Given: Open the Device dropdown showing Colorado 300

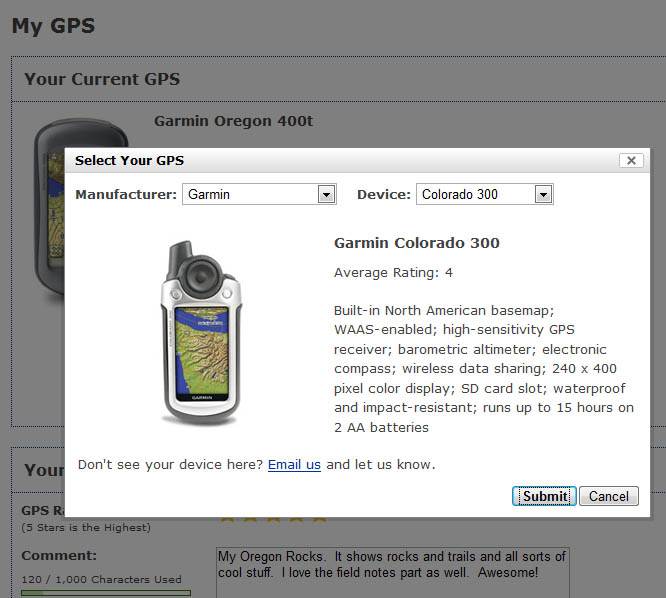Looking at the screenshot, I should coord(485,194).
